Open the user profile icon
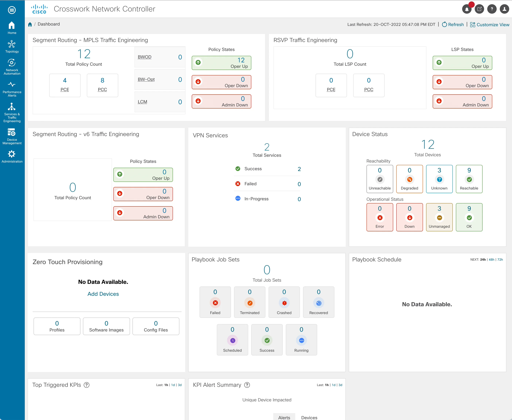Screen dimensions: 512x420 [505, 9]
